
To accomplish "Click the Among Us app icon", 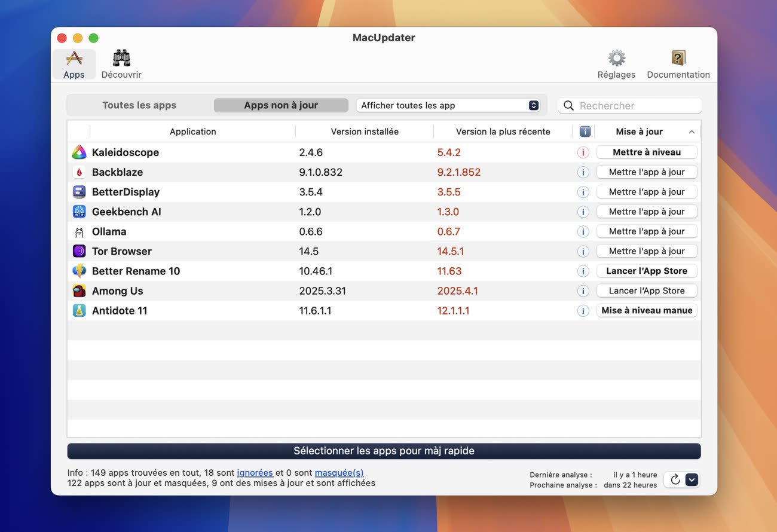I will point(79,291).
